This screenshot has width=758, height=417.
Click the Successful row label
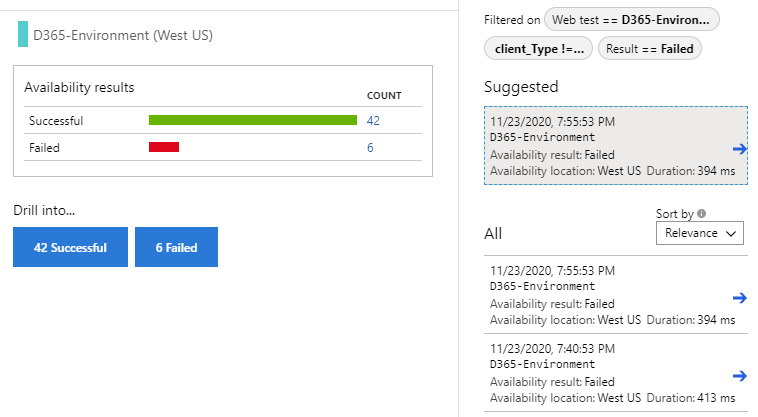pos(56,121)
